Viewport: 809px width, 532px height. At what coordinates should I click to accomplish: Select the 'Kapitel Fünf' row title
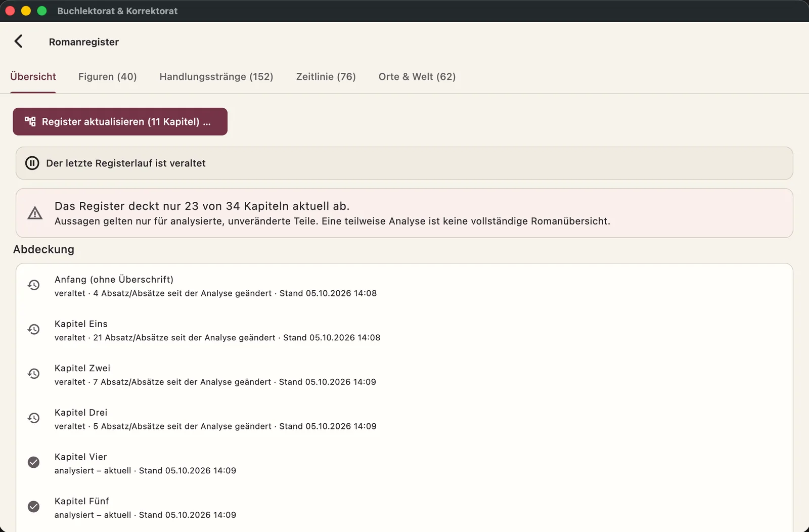point(82,502)
